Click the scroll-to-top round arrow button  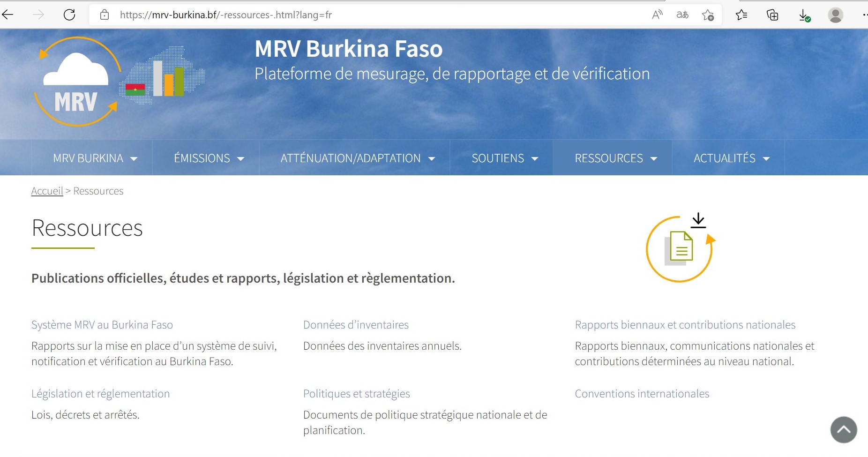(844, 429)
